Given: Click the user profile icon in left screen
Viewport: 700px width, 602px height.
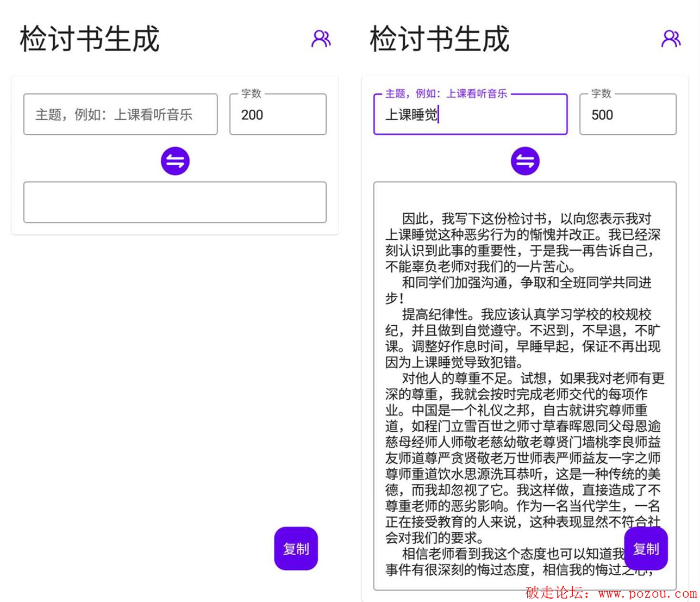Looking at the screenshot, I should click(321, 39).
